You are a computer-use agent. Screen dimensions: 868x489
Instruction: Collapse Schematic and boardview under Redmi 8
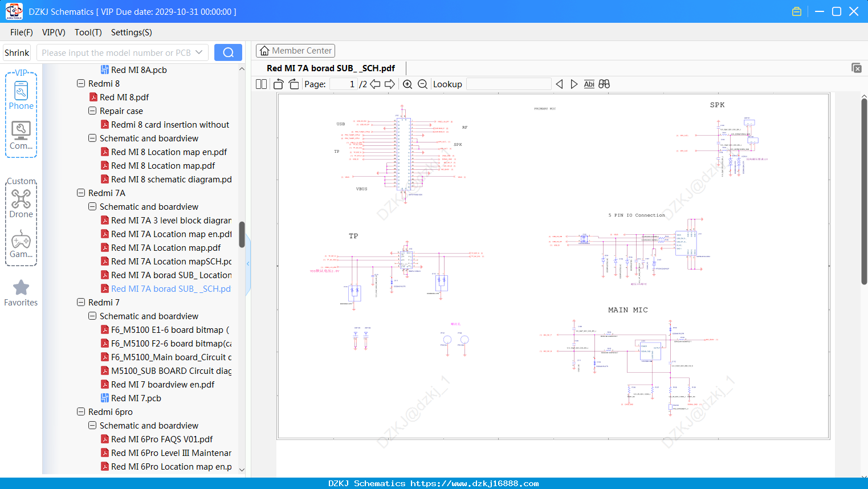[92, 138]
